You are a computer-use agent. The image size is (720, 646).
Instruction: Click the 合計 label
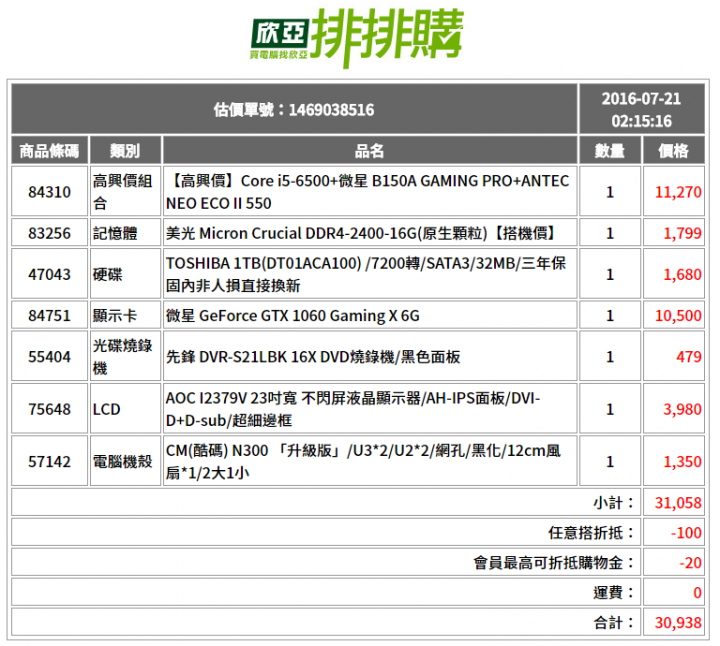[613, 622]
